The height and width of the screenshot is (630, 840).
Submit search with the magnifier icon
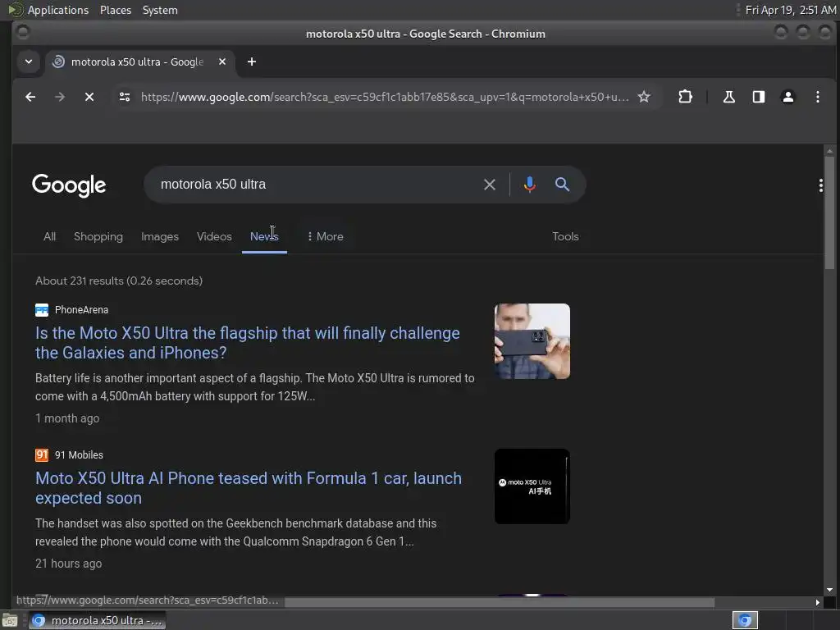click(x=562, y=185)
